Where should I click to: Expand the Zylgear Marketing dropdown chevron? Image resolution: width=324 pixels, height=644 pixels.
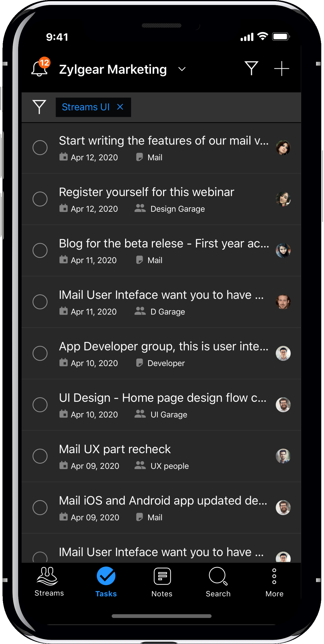click(x=182, y=69)
